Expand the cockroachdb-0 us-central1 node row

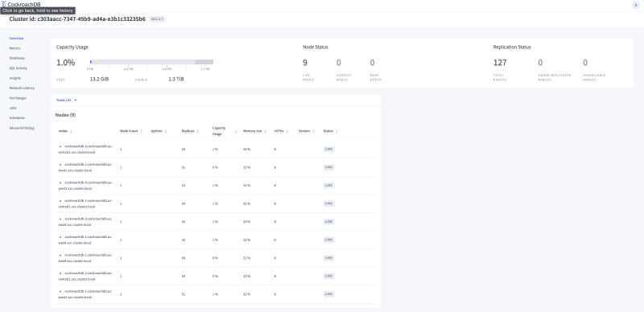pos(60,146)
